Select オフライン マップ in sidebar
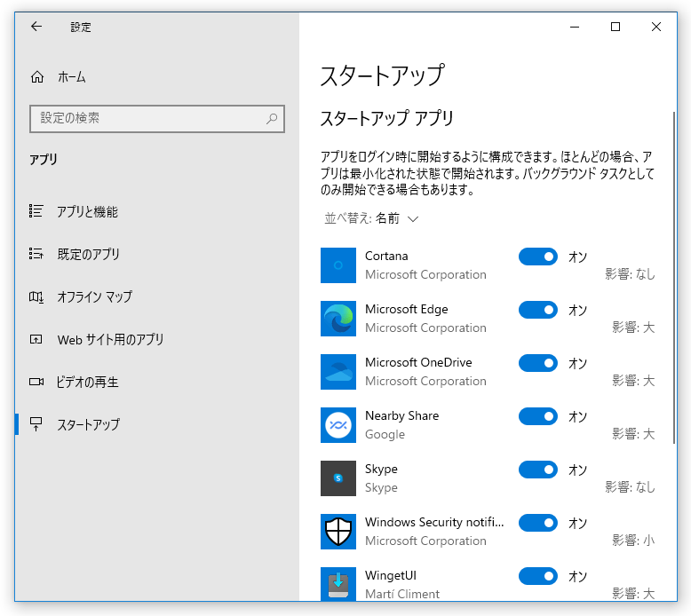The image size is (691, 616). point(157,296)
